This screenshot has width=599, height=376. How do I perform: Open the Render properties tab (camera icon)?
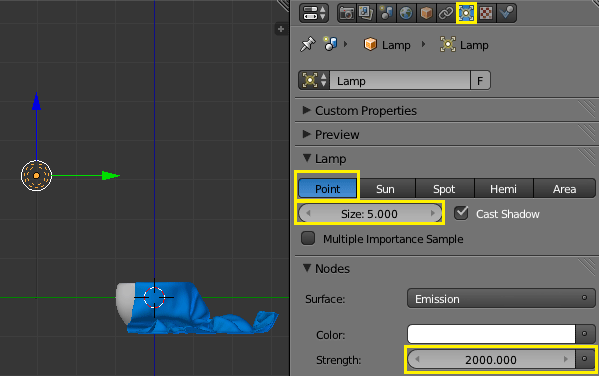pos(347,13)
